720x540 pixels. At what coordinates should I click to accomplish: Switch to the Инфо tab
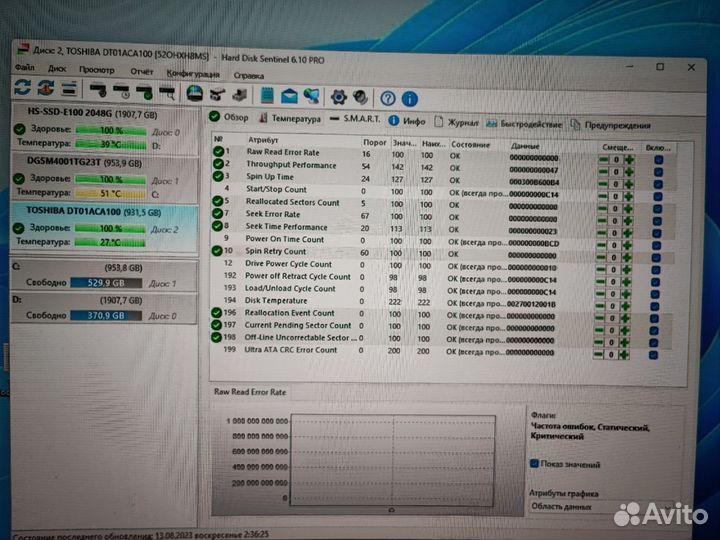click(x=407, y=121)
